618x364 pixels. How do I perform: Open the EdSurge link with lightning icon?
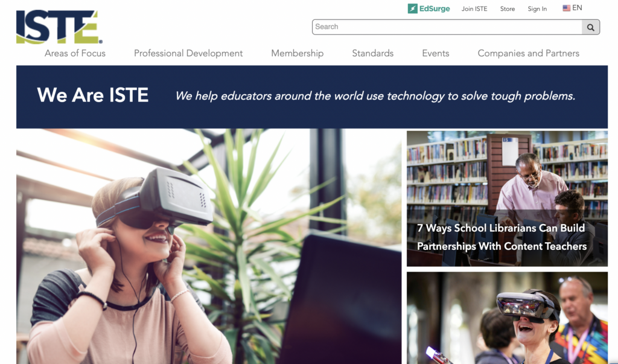coord(429,8)
